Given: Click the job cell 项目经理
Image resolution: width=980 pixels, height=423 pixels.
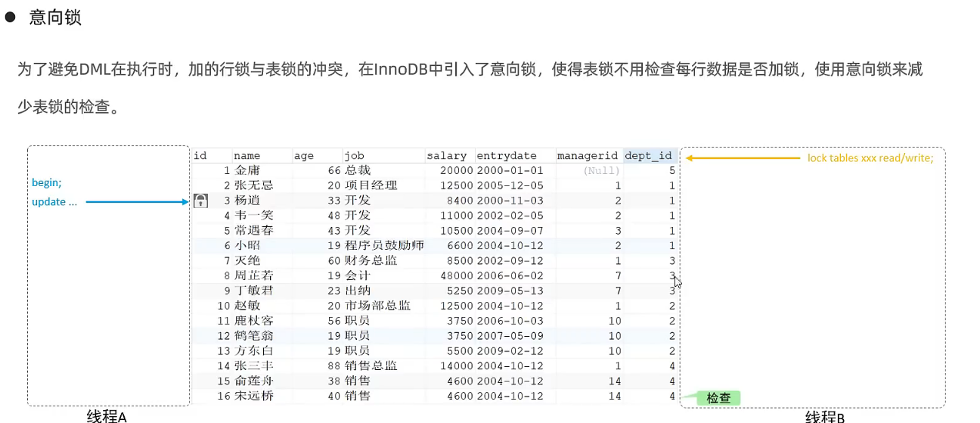Looking at the screenshot, I should pyautogui.click(x=371, y=185).
